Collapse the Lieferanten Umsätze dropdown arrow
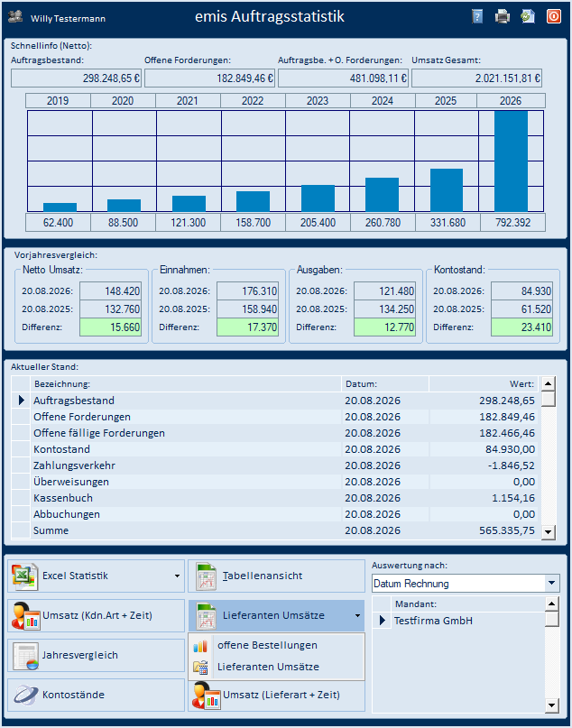The height and width of the screenshot is (728, 572). (357, 616)
